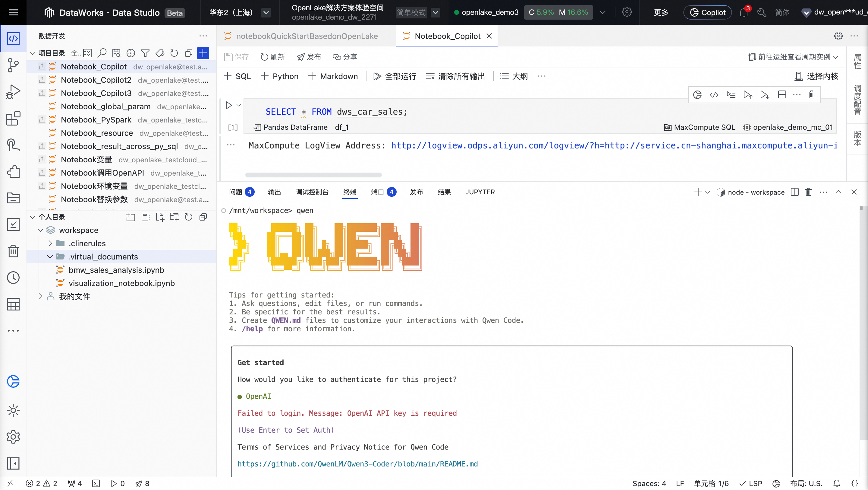Search the project directory with the magnifier icon

102,53
